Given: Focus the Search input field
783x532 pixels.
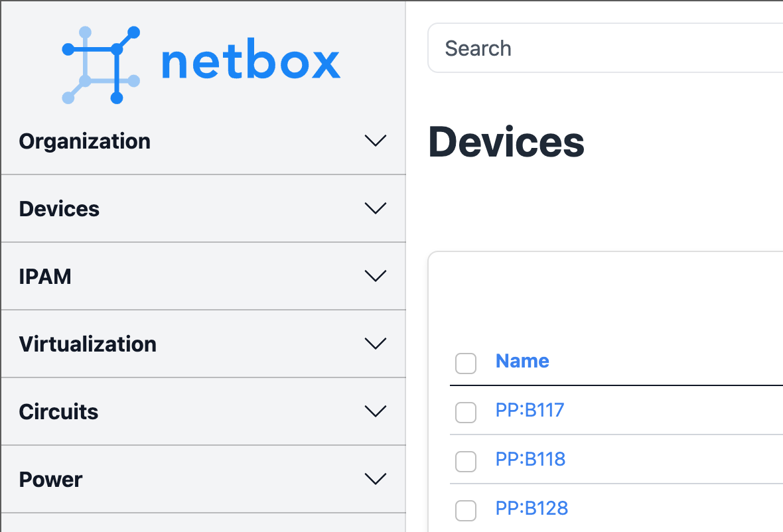Looking at the screenshot, I should [597, 48].
